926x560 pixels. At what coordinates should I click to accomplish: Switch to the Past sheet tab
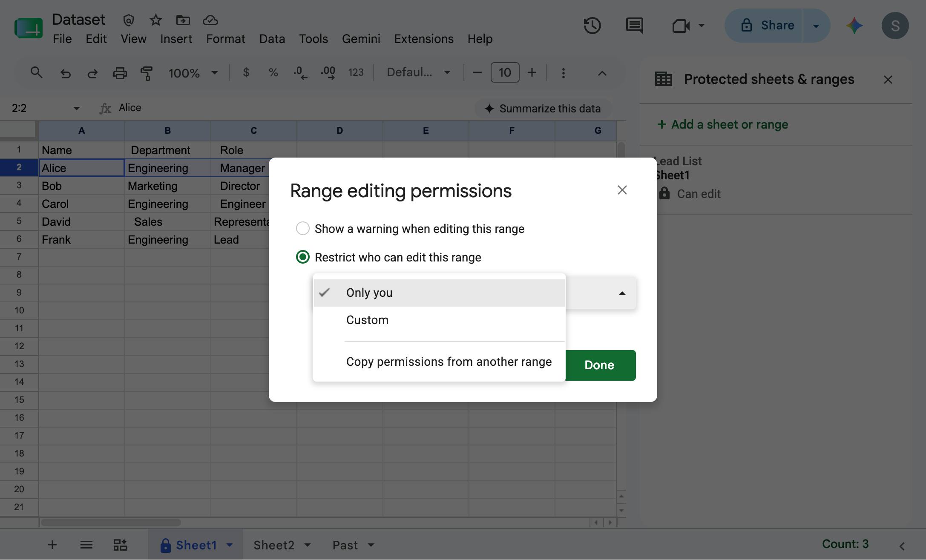[345, 545]
